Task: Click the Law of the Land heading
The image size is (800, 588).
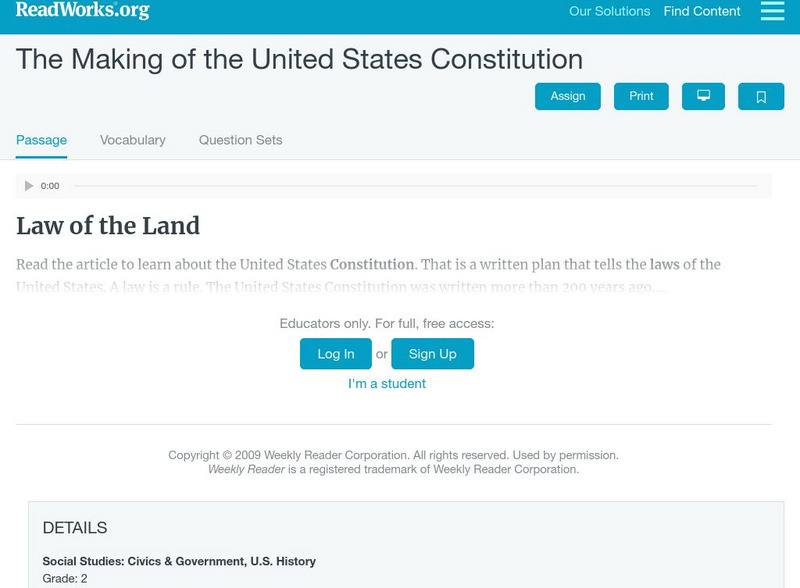Action: pyautogui.click(x=108, y=226)
